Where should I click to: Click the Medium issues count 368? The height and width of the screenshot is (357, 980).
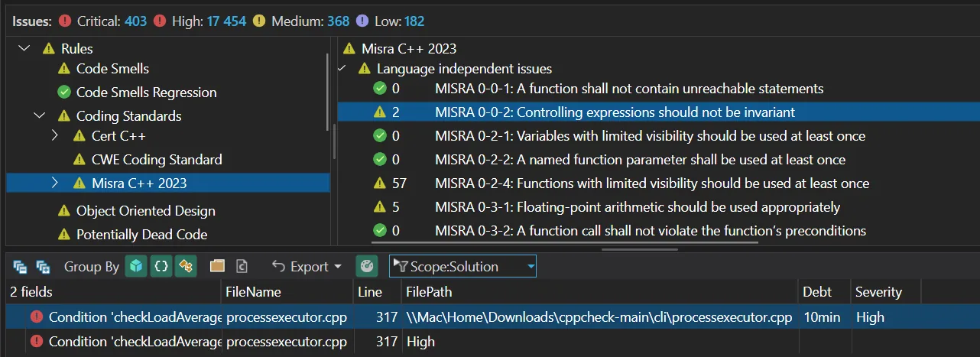coord(339,21)
